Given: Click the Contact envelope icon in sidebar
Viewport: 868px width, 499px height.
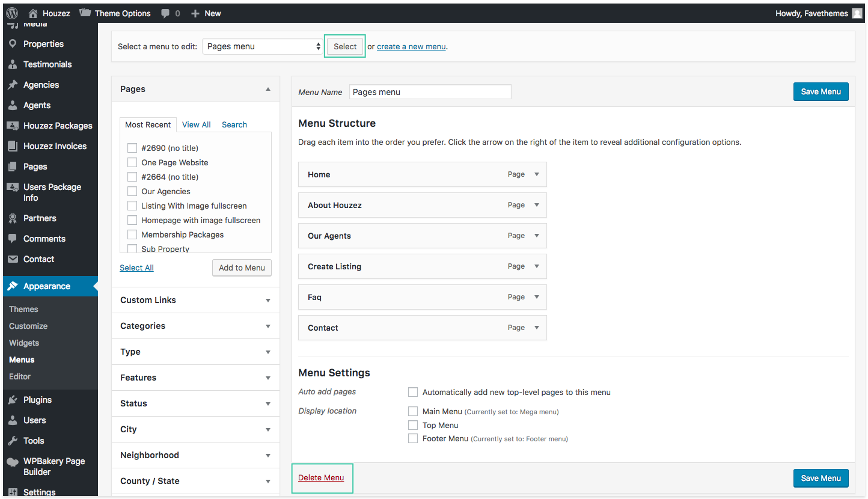Looking at the screenshot, I should click(13, 259).
